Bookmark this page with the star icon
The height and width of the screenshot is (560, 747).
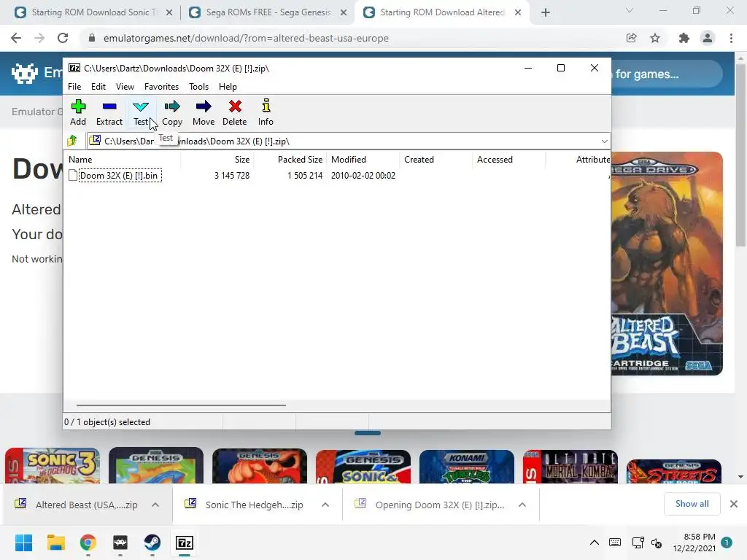655,38
